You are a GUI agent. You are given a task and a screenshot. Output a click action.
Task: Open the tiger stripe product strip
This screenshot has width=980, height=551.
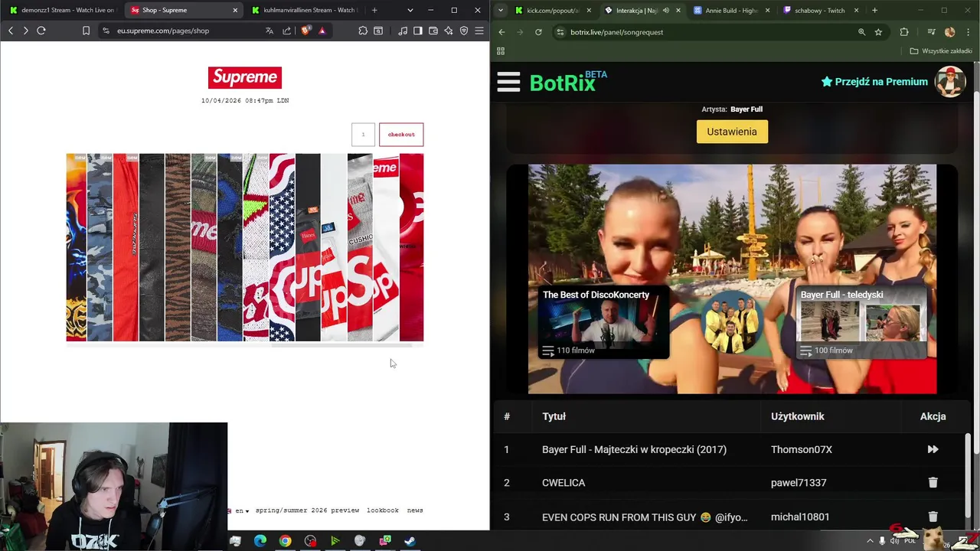[178, 247]
